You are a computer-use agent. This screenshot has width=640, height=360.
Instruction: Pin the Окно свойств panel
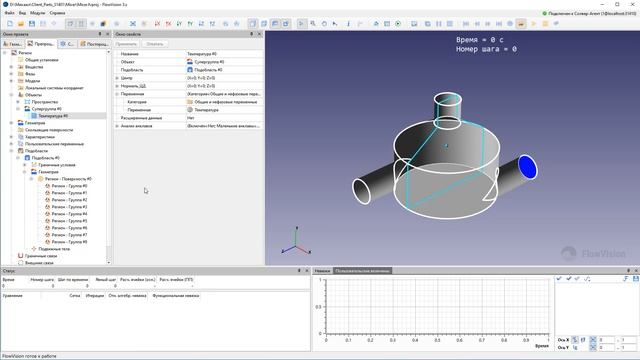[251, 34]
